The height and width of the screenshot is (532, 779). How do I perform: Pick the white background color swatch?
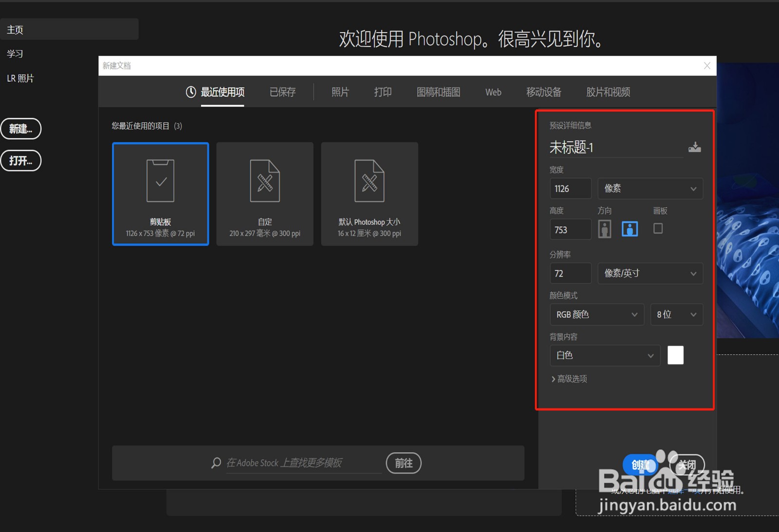point(675,355)
